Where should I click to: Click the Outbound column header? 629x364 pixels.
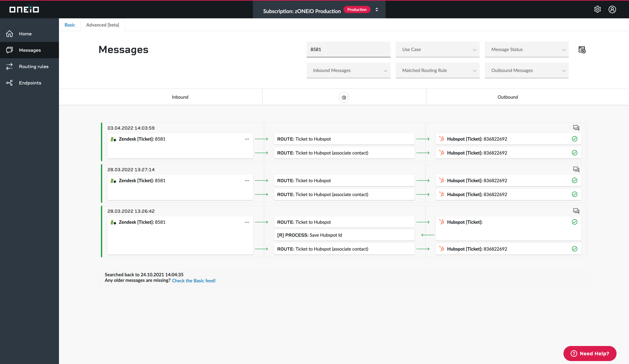(508, 97)
